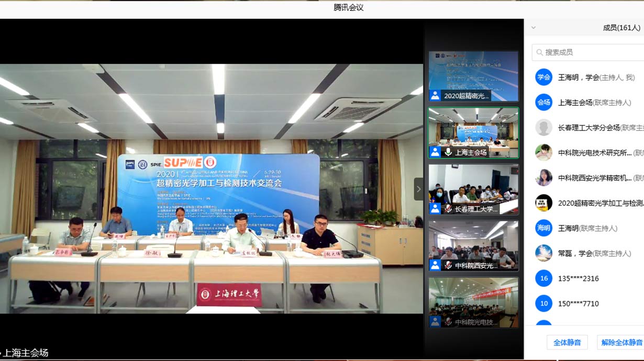Toggle muted mic on 中科院西安光 thumbnail

[448, 265]
